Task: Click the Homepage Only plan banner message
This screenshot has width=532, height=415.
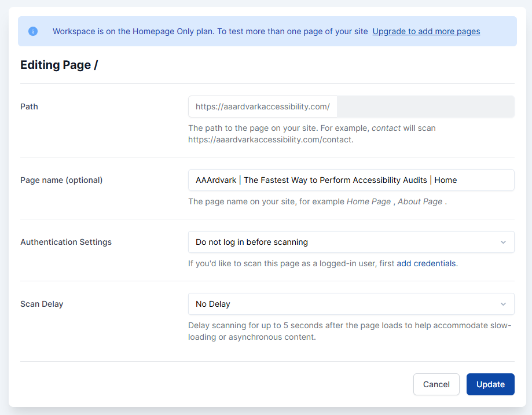Action: point(210,31)
